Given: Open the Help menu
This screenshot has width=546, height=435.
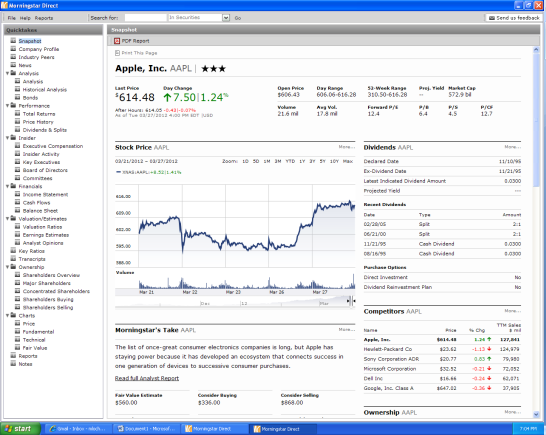Looking at the screenshot, I should coord(25,18).
